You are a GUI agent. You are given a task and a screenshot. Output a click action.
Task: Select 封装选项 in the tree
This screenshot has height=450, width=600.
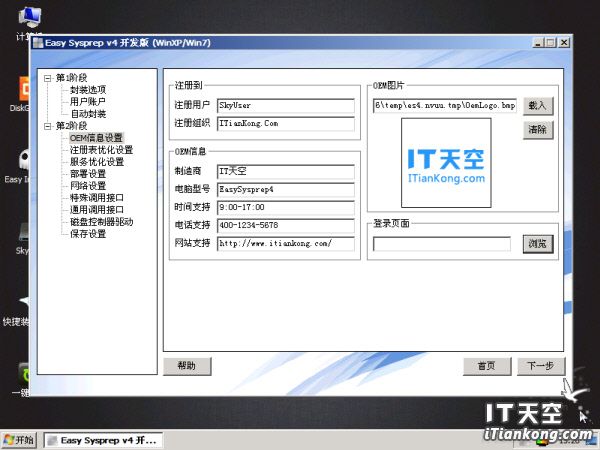88,90
